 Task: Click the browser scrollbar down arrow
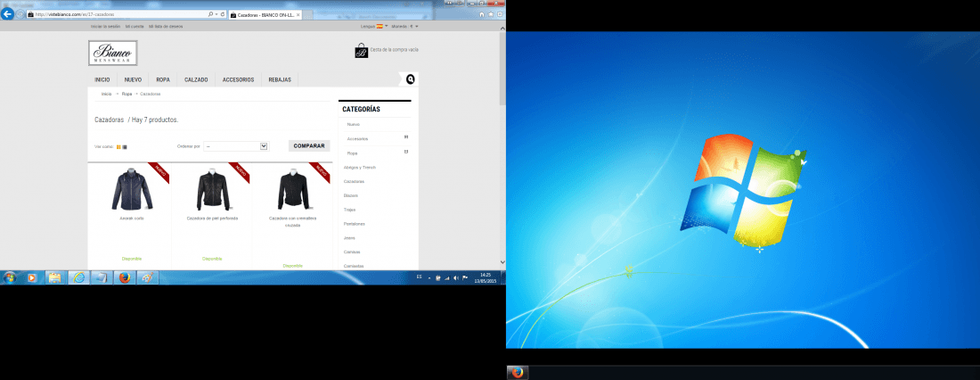(502, 262)
